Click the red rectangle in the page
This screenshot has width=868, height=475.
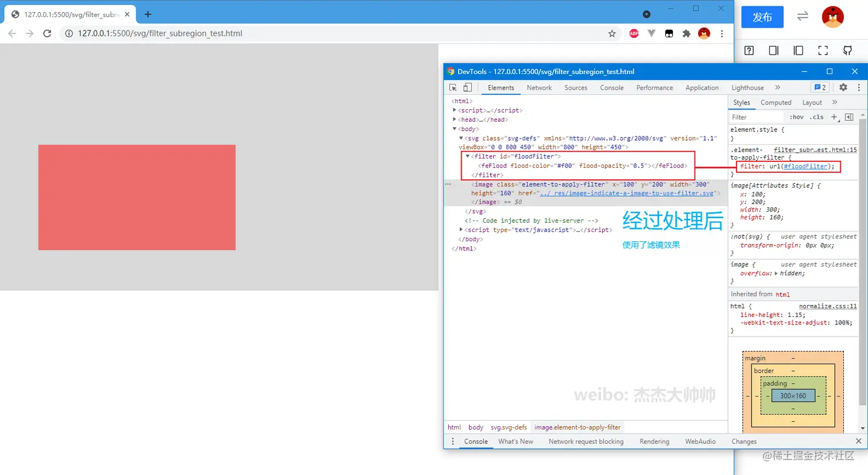[137, 197]
